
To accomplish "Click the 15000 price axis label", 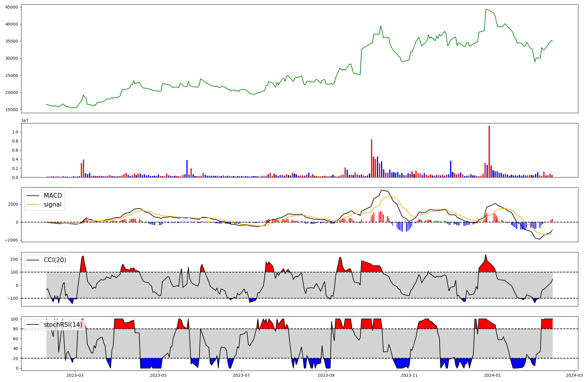I will (11, 110).
